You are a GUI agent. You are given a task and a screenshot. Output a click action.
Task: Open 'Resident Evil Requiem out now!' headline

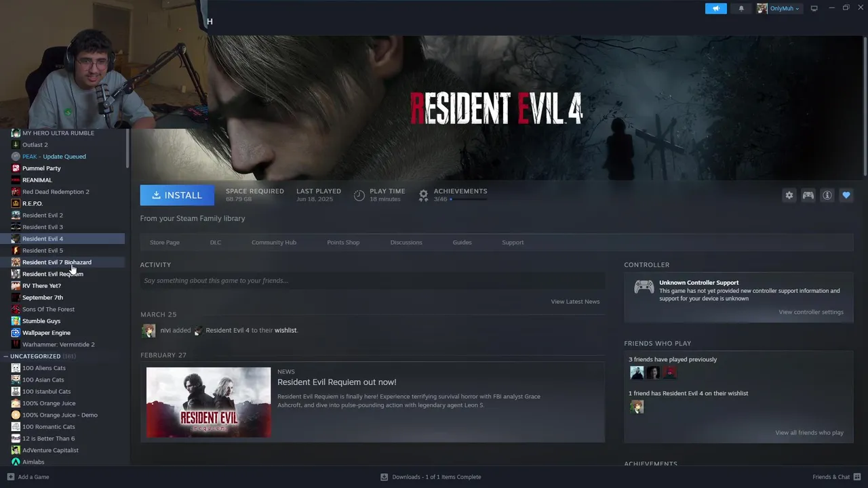pyautogui.click(x=337, y=382)
